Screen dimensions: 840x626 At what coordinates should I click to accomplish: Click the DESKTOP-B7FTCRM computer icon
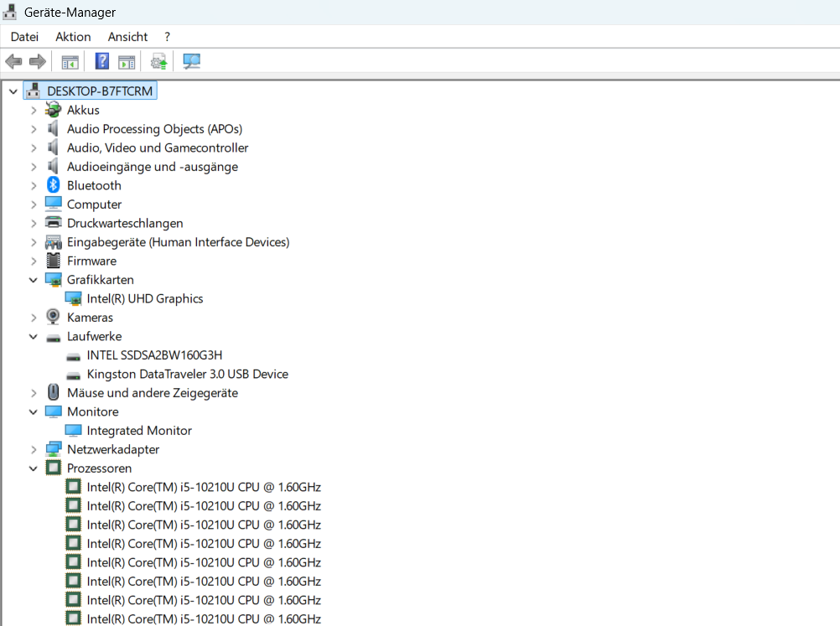34,91
